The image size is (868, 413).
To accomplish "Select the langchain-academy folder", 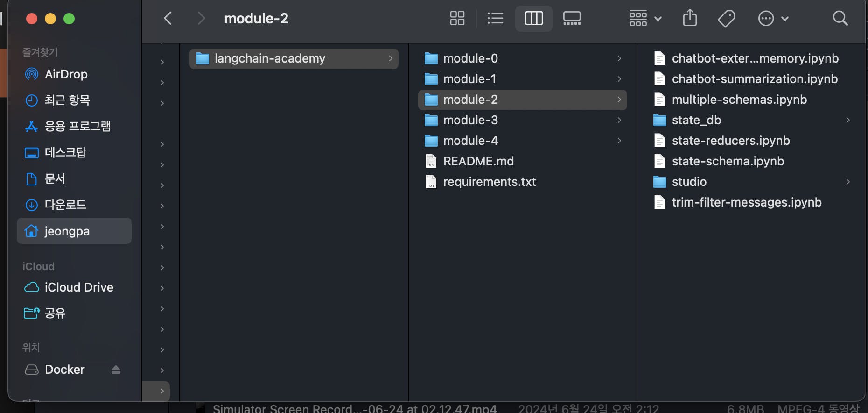I will (x=270, y=58).
